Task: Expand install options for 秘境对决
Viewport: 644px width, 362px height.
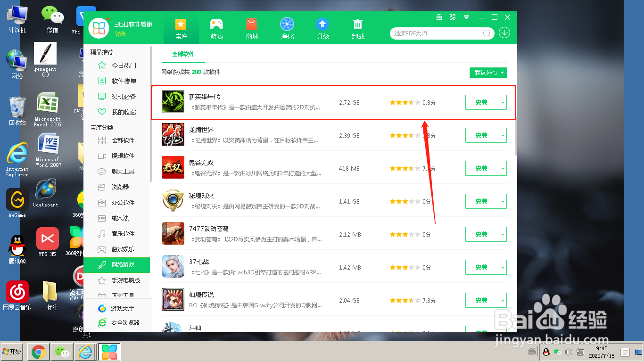Action: point(503,201)
